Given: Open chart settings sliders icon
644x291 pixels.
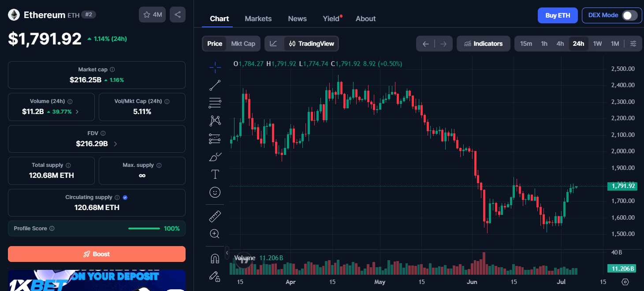Looking at the screenshot, I should (633, 44).
